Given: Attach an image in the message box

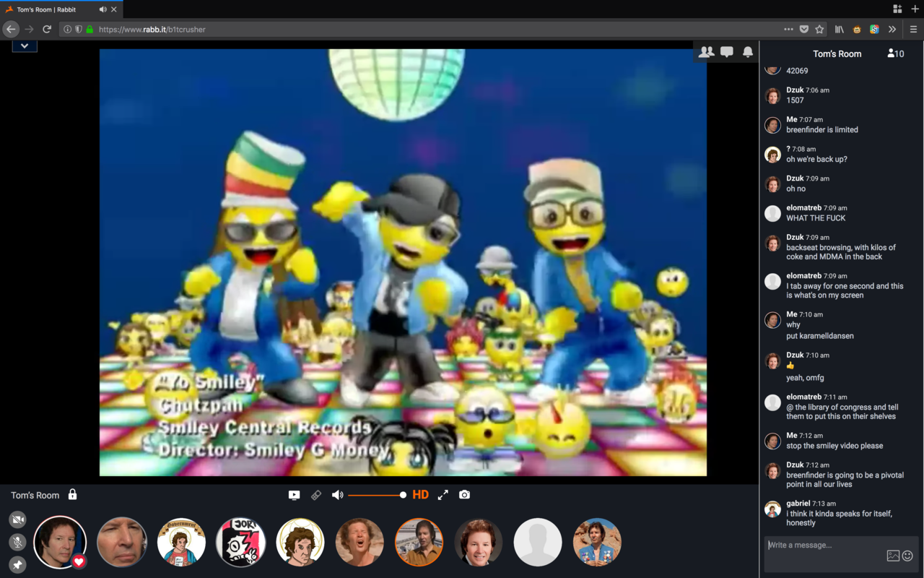Looking at the screenshot, I should coord(893,556).
